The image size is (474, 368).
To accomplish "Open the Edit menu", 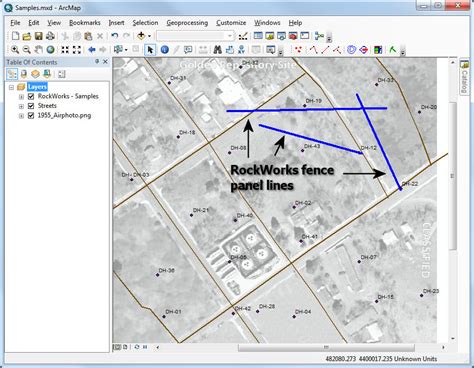I will tap(34, 23).
